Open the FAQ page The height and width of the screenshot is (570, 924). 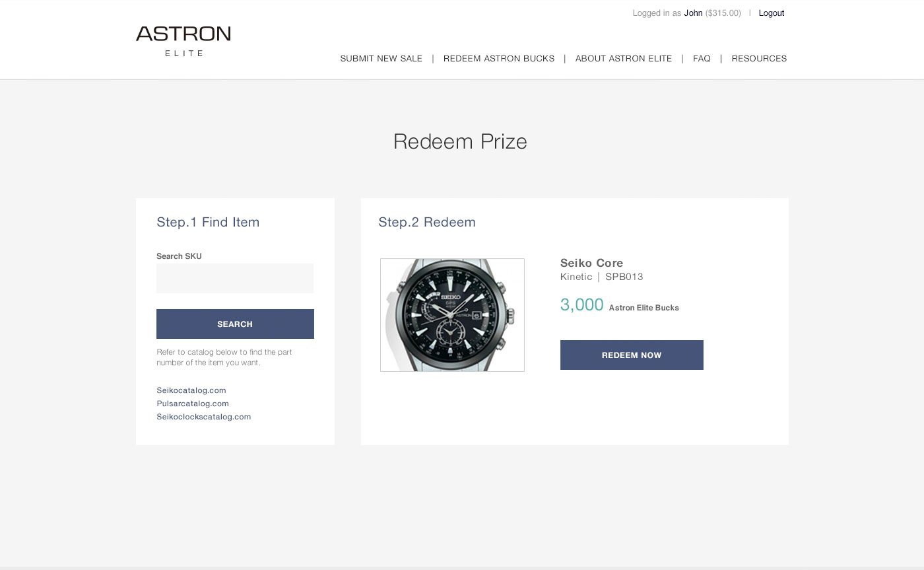702,59
